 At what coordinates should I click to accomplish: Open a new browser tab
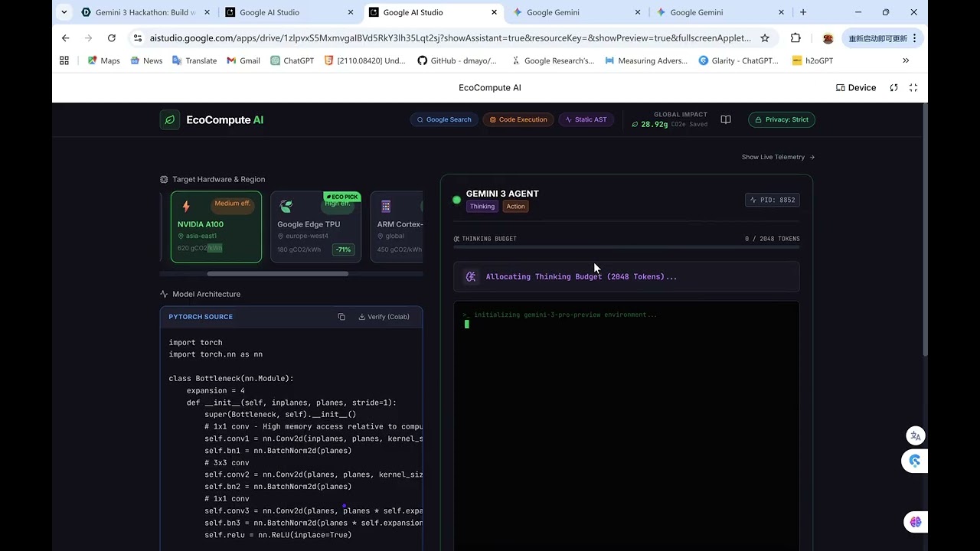pyautogui.click(x=803, y=12)
